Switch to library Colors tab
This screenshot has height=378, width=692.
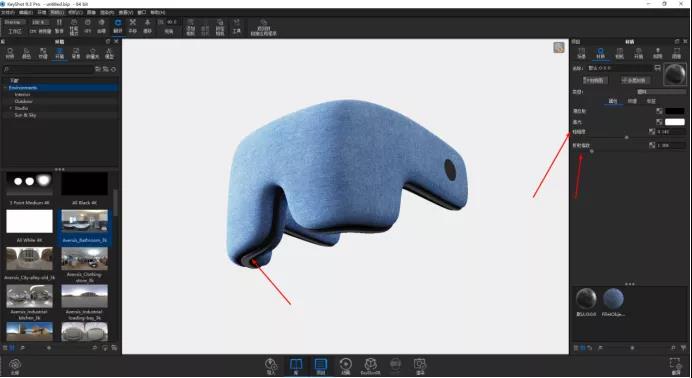click(26, 53)
